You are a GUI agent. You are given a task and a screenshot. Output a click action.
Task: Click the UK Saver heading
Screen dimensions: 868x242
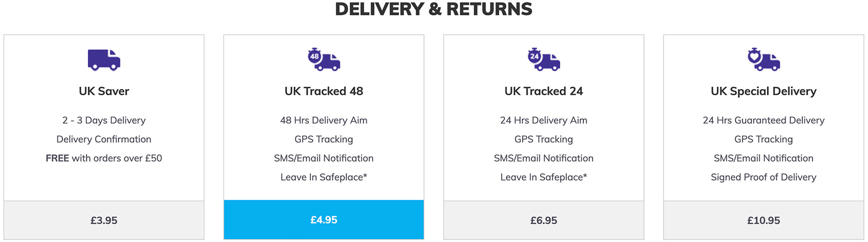coord(104,91)
